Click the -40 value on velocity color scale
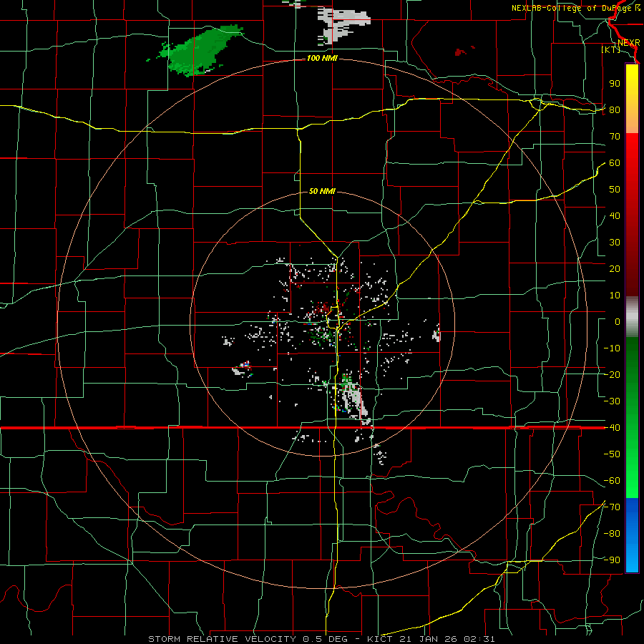The height and width of the screenshot is (644, 644). 612,428
